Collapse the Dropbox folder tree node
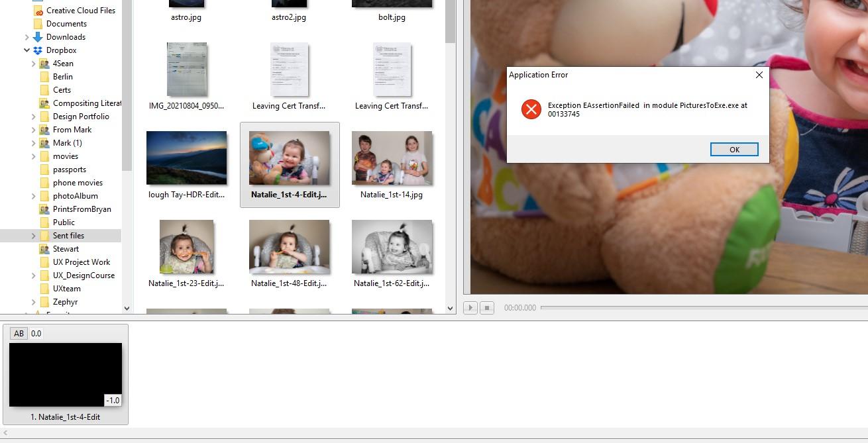 coord(27,50)
